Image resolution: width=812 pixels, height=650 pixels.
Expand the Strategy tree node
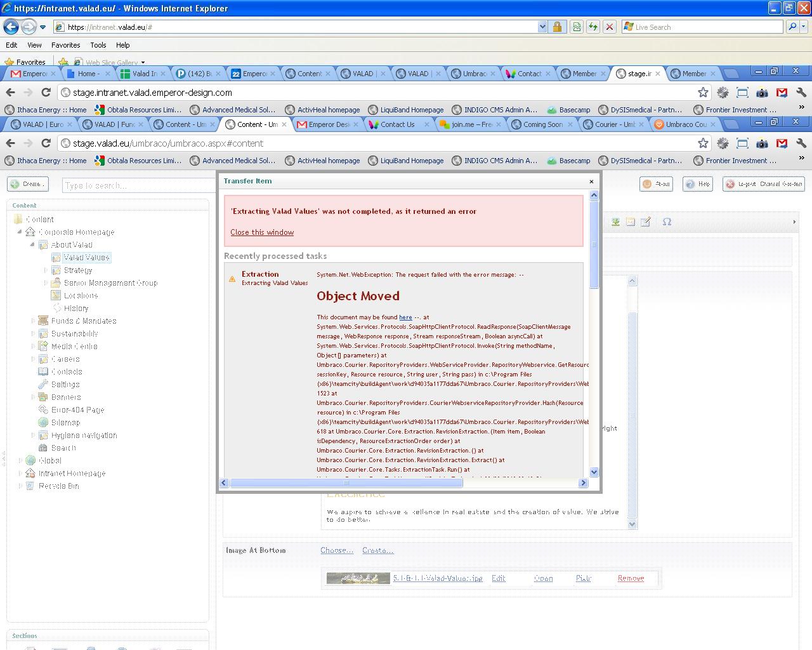(x=45, y=270)
